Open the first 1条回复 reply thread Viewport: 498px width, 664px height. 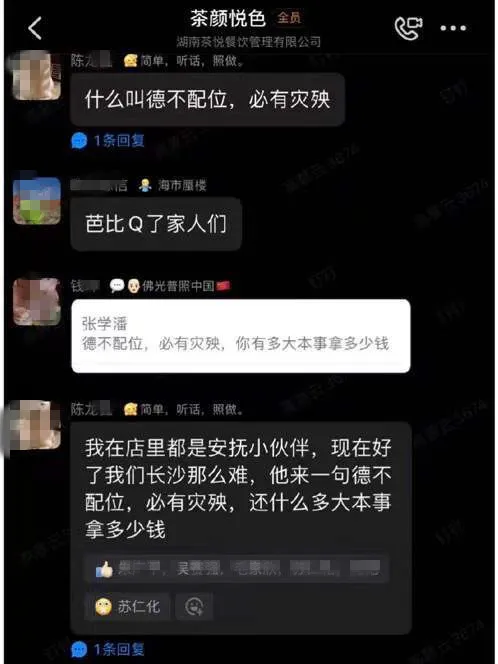pos(108,140)
